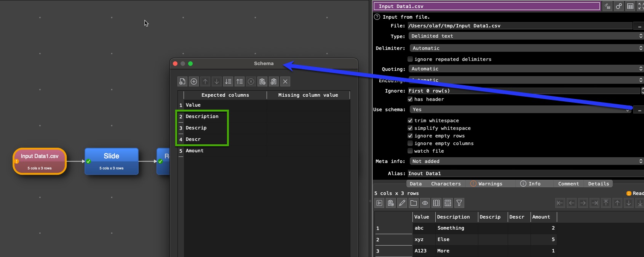Select the Amount row in Schema list
This screenshot has height=257, width=644.
tap(264, 151)
